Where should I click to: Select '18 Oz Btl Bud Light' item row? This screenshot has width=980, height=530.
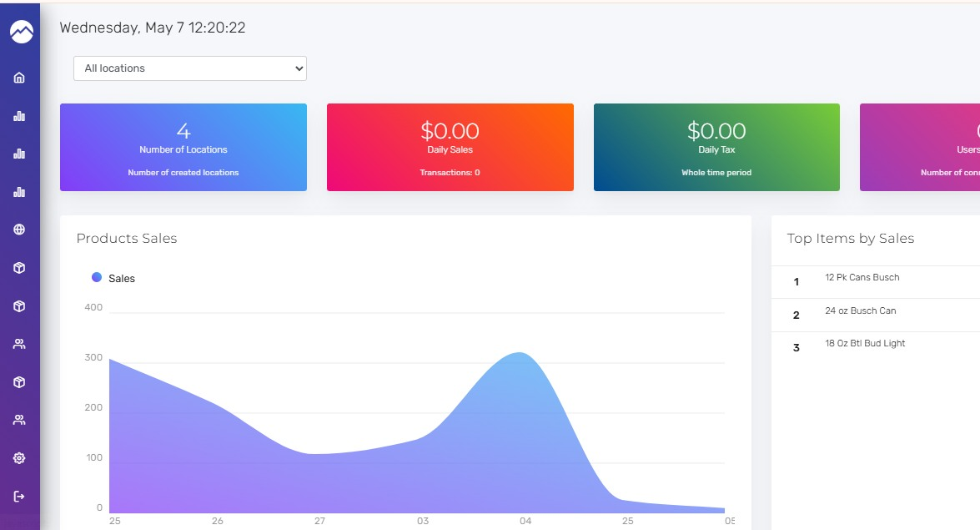[876, 347]
